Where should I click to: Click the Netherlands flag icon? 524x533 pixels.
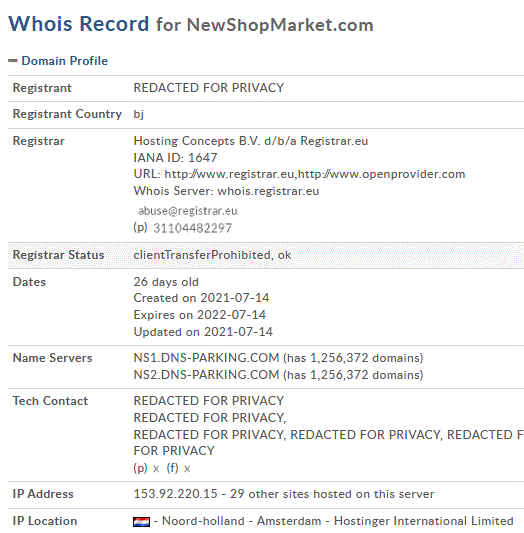(141, 521)
